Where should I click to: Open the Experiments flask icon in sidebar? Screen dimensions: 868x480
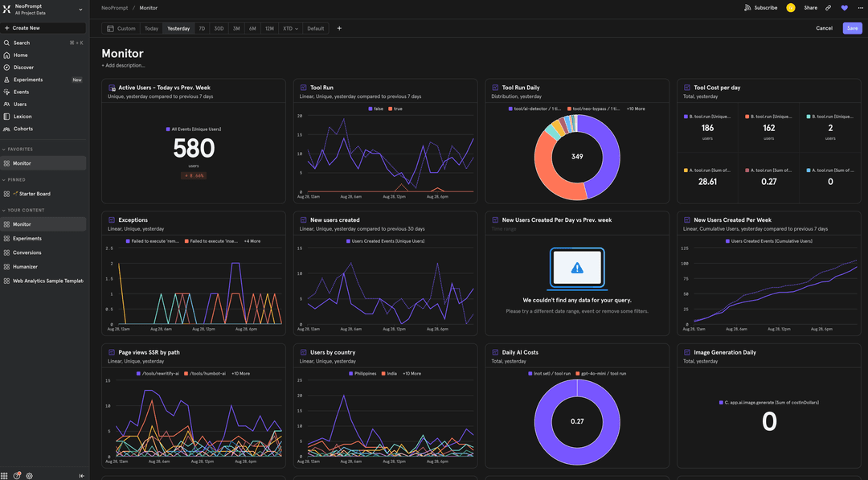(7, 78)
